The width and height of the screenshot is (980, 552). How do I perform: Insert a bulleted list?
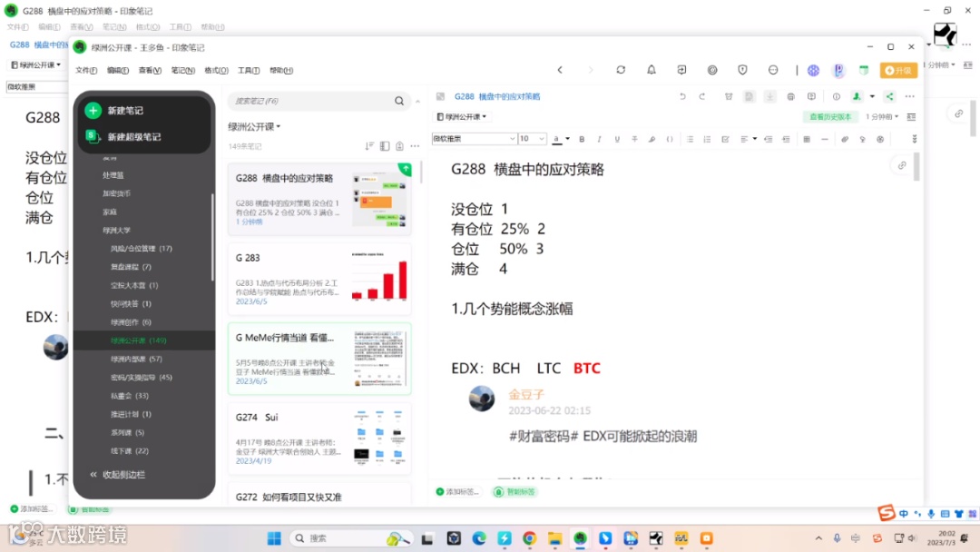click(690, 139)
